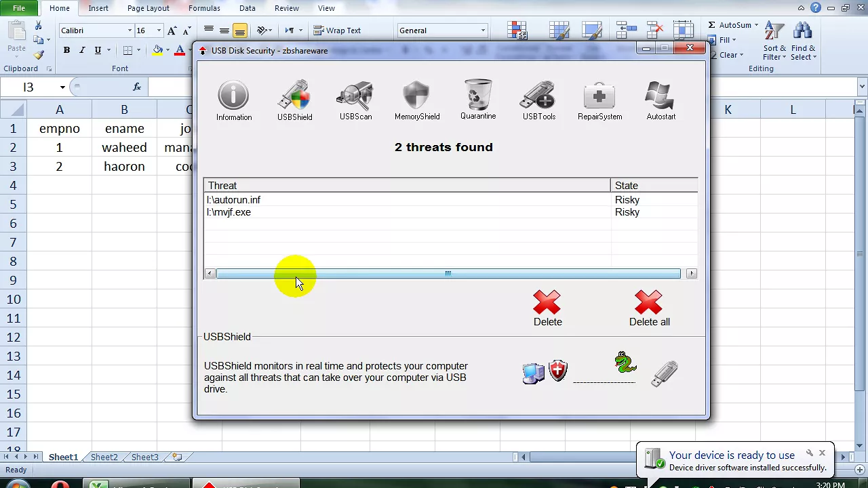Click the Paste button in Excel
The width and height of the screenshot is (868, 488).
pos(16,37)
